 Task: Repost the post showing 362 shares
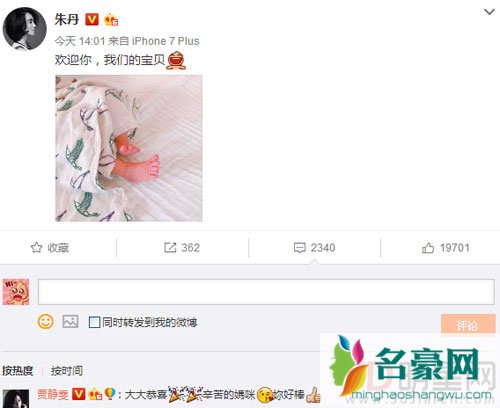click(x=182, y=248)
